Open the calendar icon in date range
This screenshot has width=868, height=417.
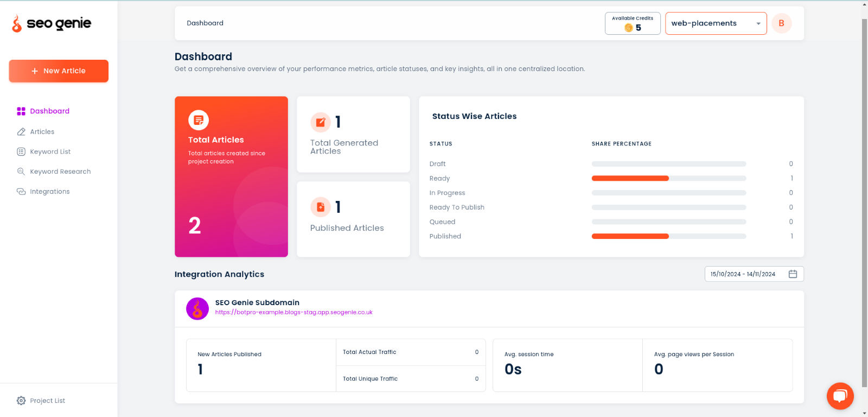(x=793, y=274)
